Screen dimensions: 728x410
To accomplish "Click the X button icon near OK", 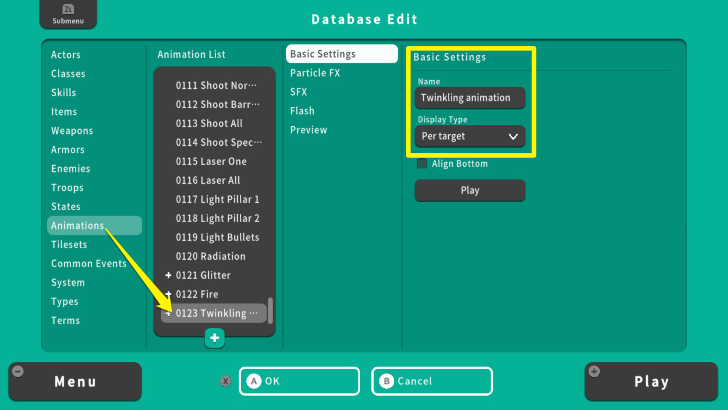I will (x=226, y=381).
